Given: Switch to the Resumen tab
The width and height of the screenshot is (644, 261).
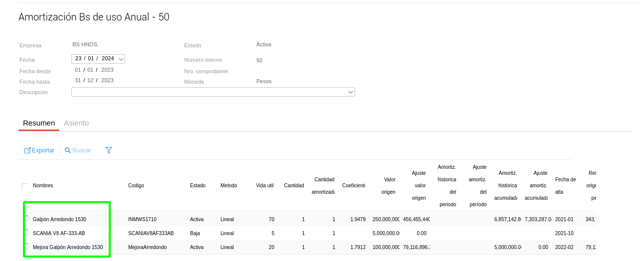Looking at the screenshot, I should coord(39,123).
